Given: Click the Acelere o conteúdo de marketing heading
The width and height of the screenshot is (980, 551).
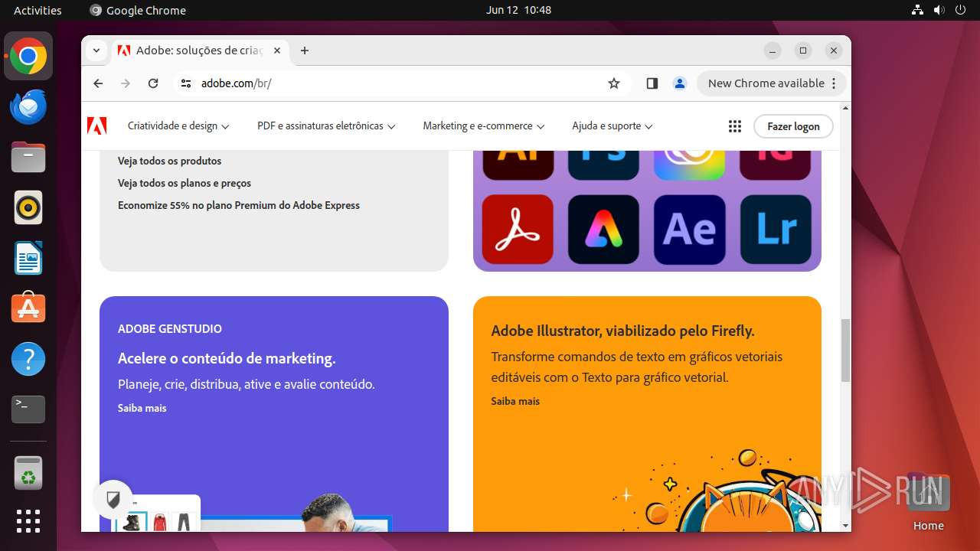Looking at the screenshot, I should pyautogui.click(x=227, y=358).
